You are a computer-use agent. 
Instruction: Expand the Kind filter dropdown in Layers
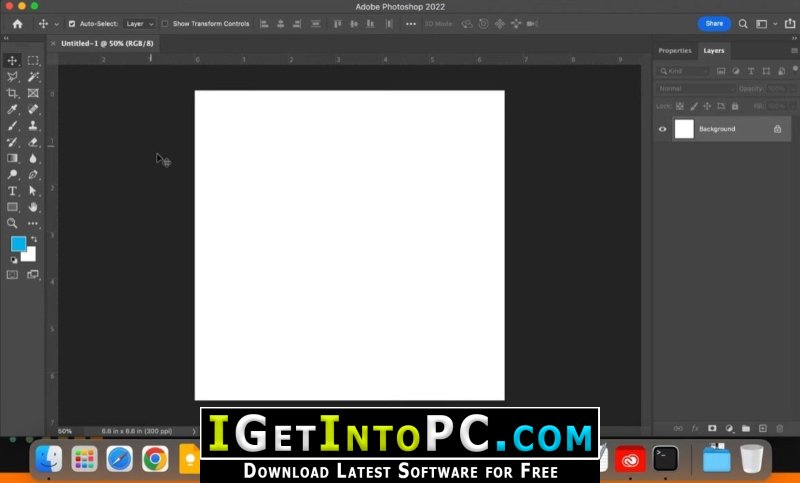click(684, 71)
